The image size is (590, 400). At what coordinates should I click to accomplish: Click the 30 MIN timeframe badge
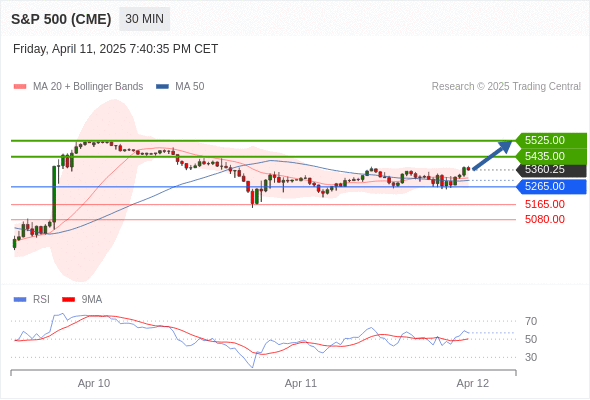point(144,19)
